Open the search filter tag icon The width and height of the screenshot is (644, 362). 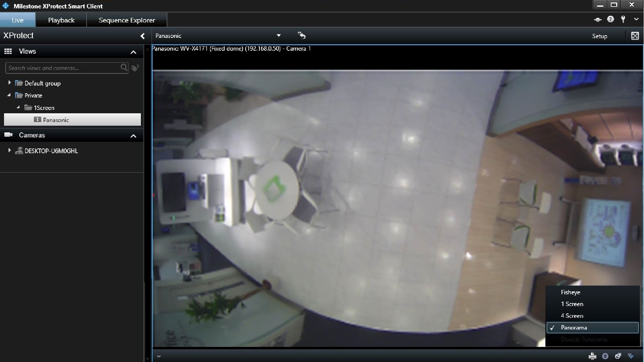pos(135,68)
